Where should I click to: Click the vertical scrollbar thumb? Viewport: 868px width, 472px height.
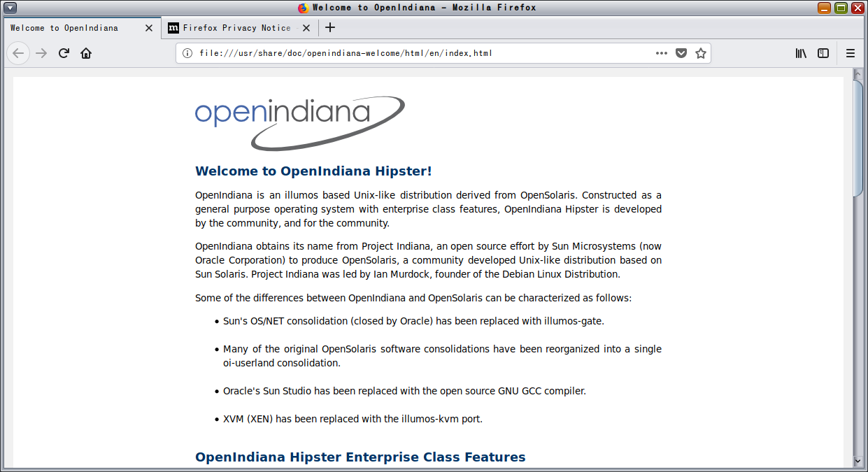point(858,138)
